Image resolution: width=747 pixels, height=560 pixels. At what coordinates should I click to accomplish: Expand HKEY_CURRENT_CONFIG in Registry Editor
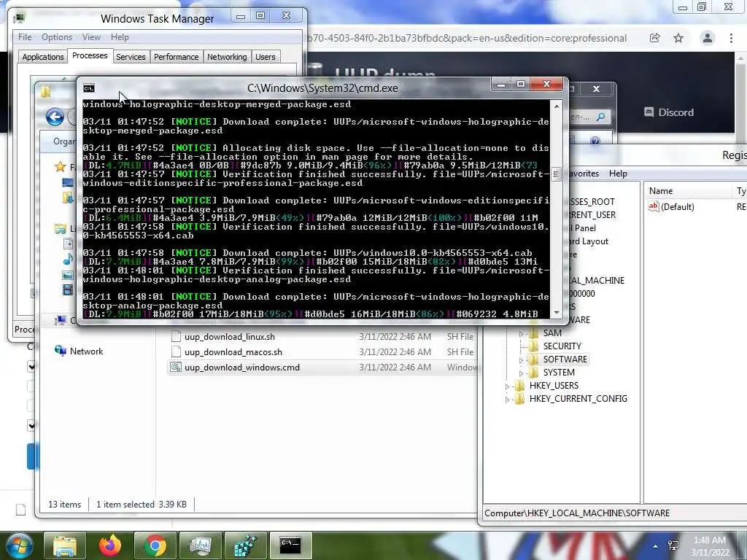pos(507,400)
